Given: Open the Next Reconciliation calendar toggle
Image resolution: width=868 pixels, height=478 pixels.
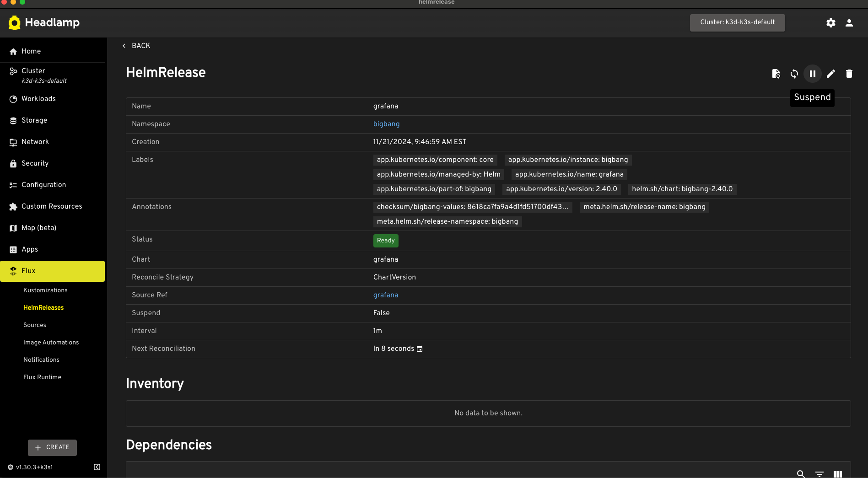Looking at the screenshot, I should (x=420, y=349).
